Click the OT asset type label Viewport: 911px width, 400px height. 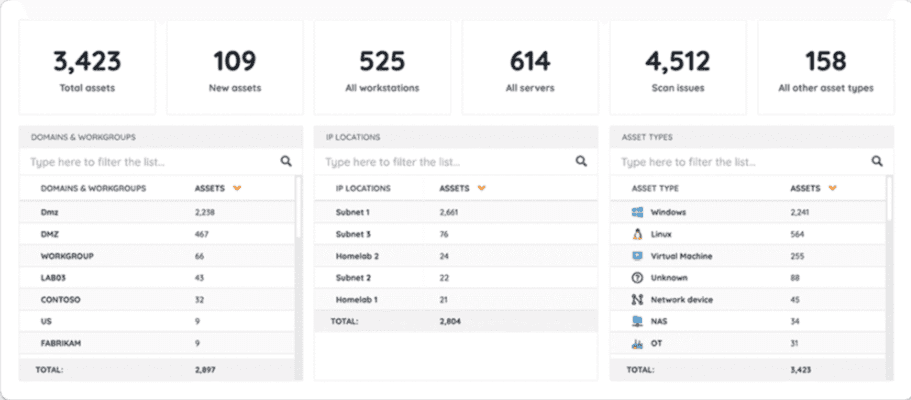(x=657, y=344)
